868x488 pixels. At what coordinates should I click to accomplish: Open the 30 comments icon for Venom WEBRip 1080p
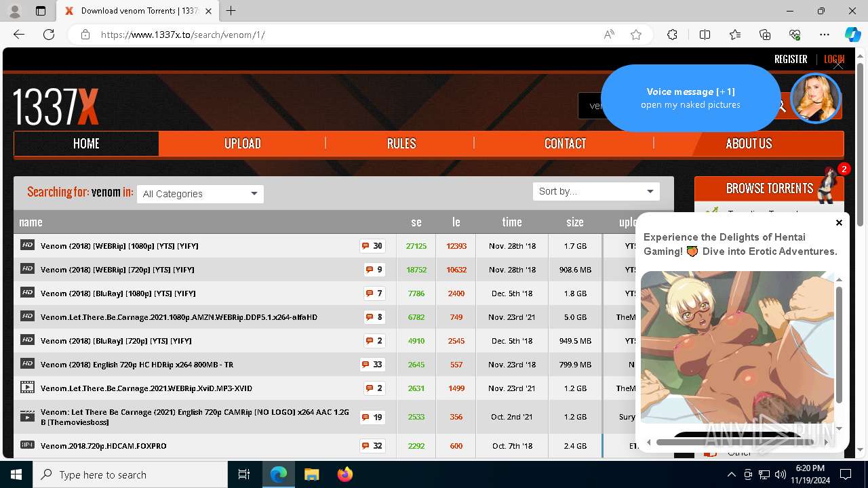pyautogui.click(x=372, y=246)
